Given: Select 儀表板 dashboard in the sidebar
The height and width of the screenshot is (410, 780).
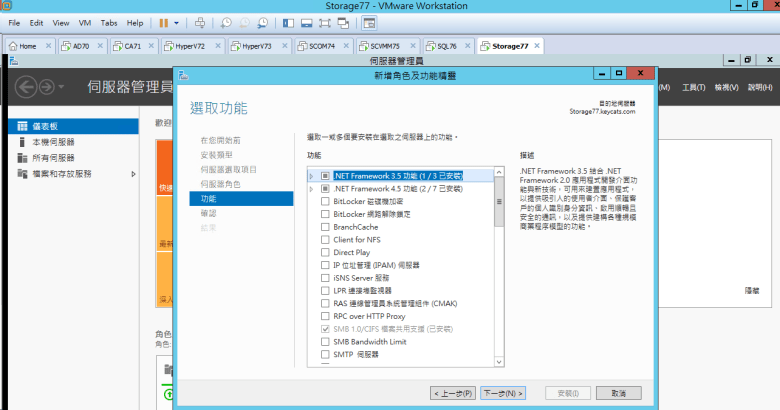Looking at the screenshot, I should coord(46,127).
